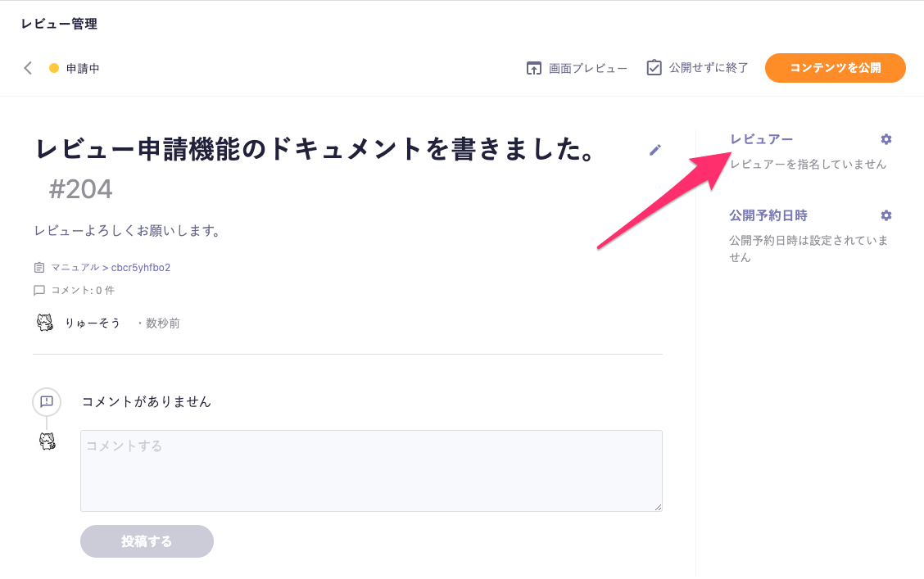Click 画面プレビュー text label

click(x=587, y=68)
